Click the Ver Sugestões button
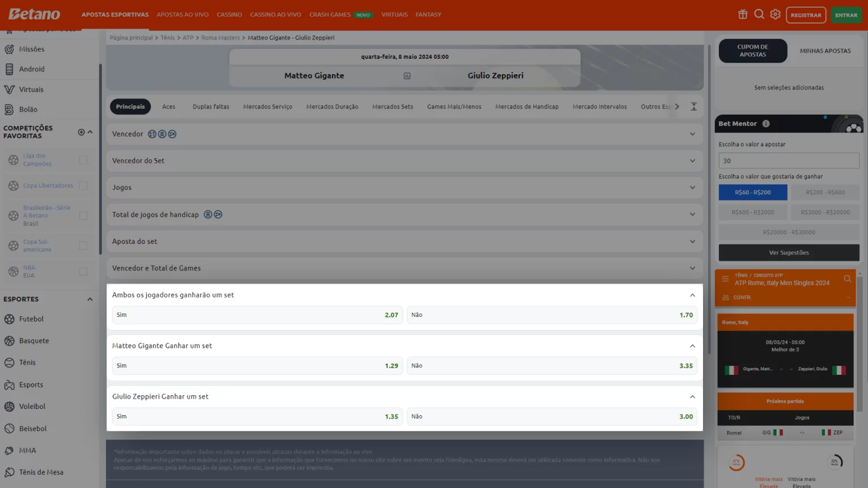The height and width of the screenshot is (488, 868). 789,252
